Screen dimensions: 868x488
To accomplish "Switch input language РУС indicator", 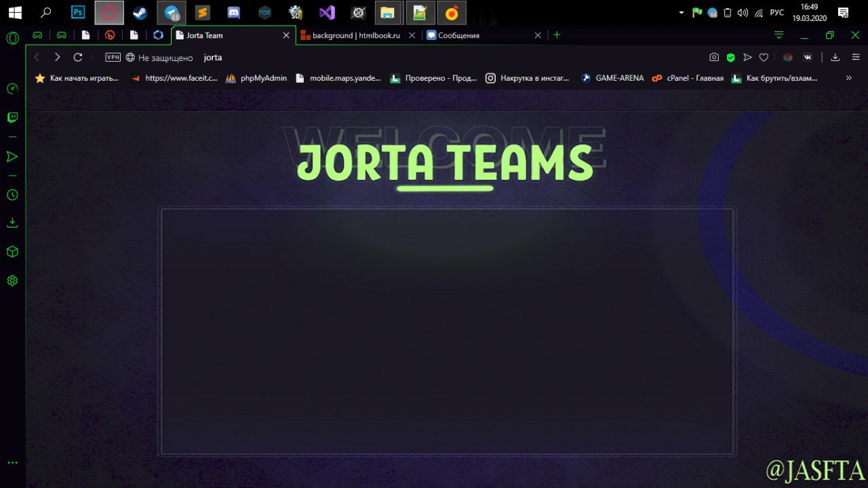I will pos(777,12).
